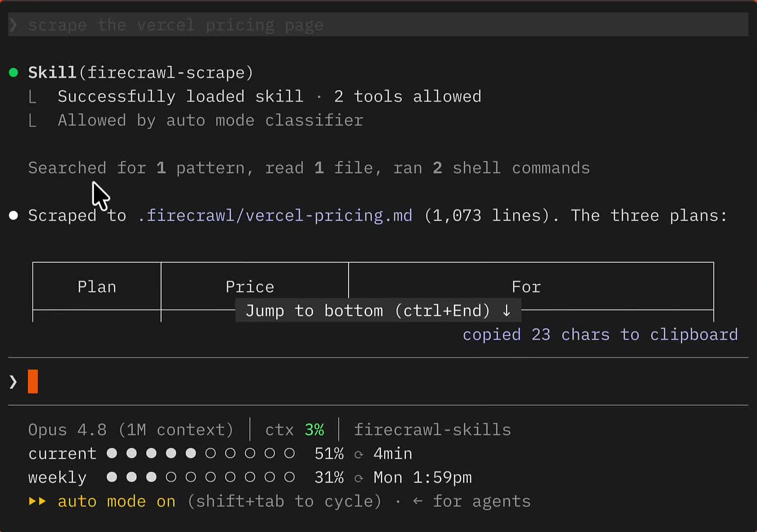The image size is (757, 532).
Task: Click 'Mon 1:59pm' weekly reset time
Action: (422, 477)
